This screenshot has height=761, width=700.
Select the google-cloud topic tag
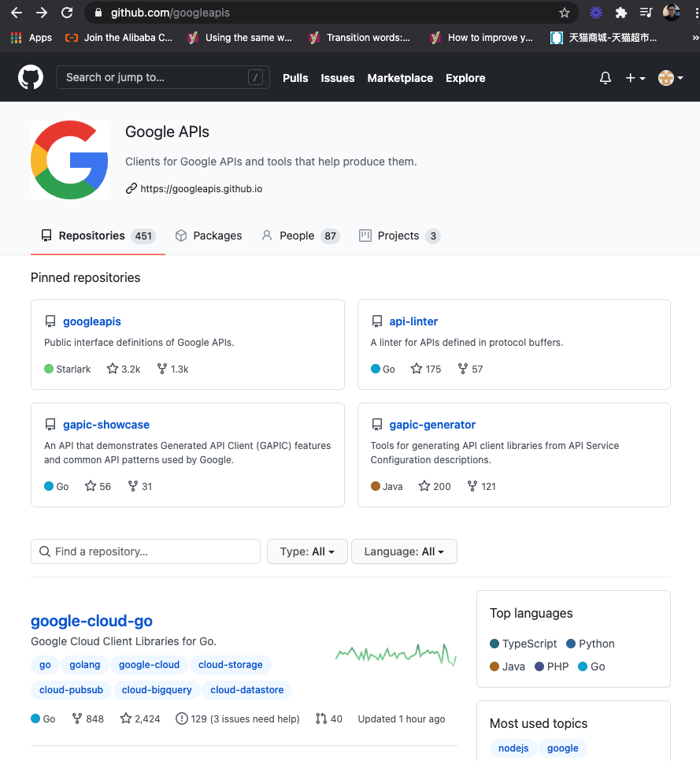tap(149, 665)
